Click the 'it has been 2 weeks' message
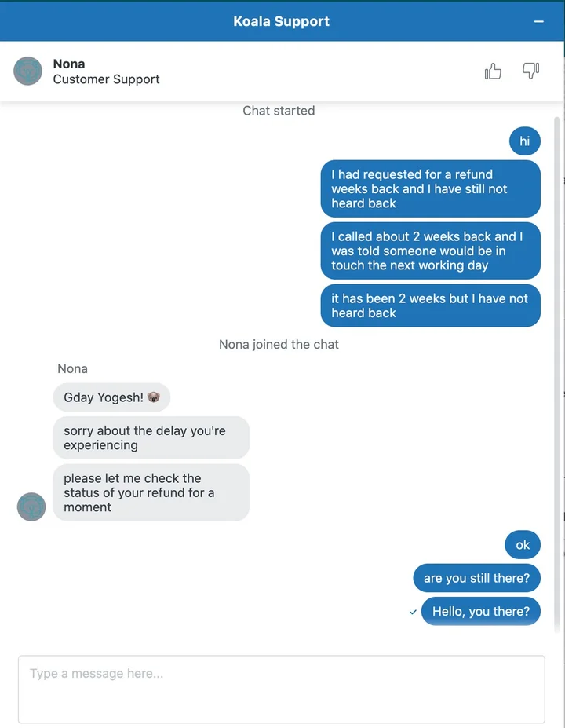Screen dimensions: 565x728 [x=430, y=305]
